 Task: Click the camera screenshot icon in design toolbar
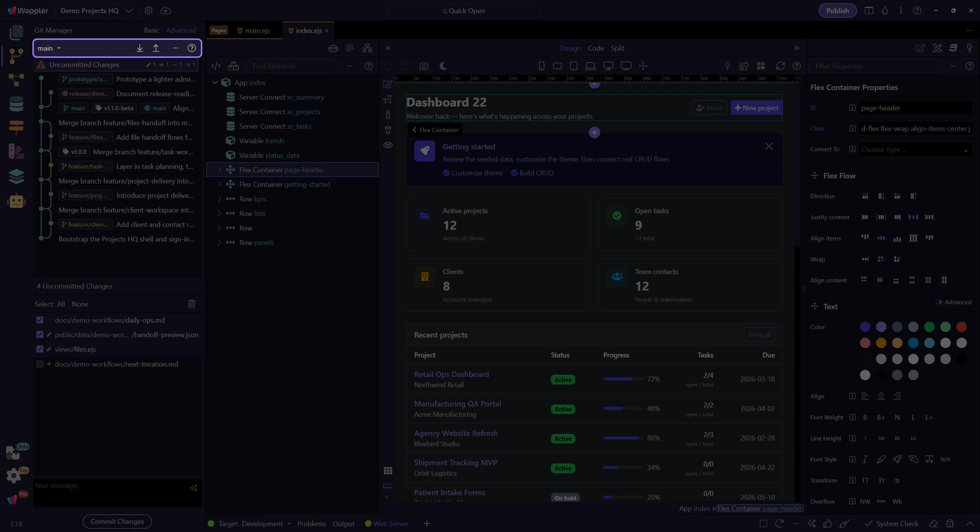tap(424, 66)
